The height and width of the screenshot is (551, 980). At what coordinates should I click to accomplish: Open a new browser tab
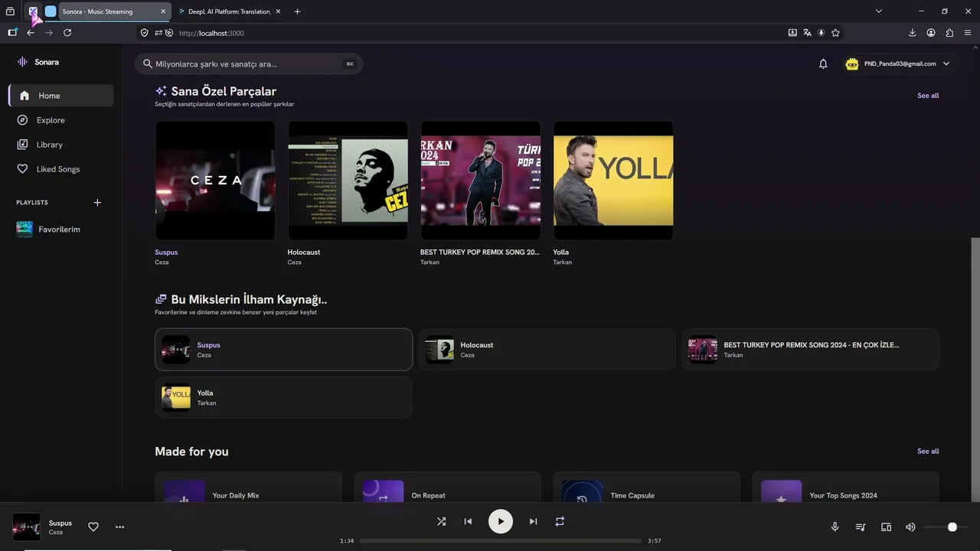(297, 11)
